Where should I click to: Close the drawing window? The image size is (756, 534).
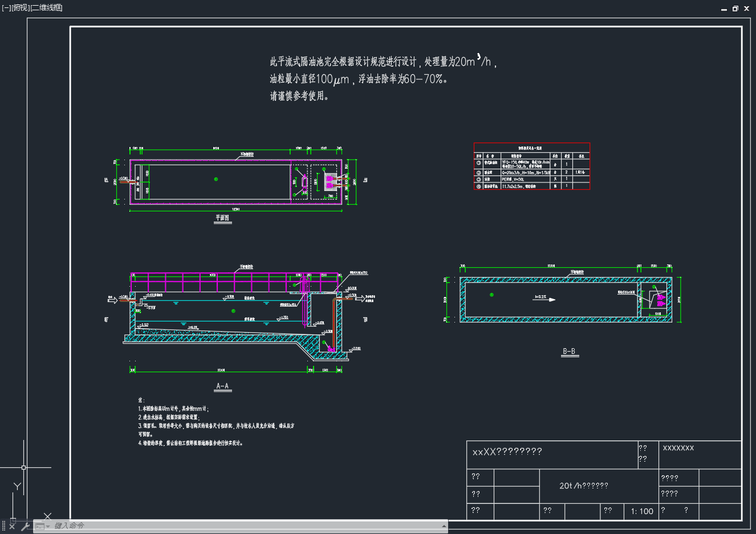[x=746, y=9]
